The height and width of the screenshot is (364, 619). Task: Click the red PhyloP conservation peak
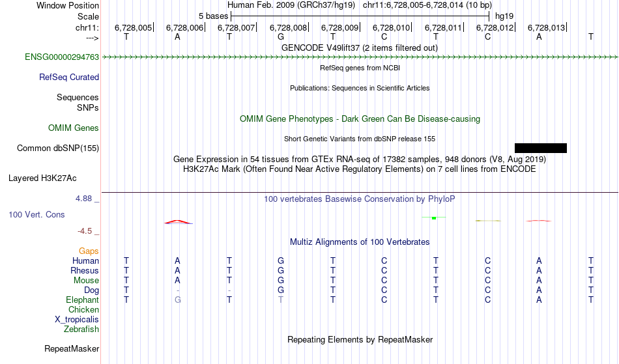tap(179, 222)
